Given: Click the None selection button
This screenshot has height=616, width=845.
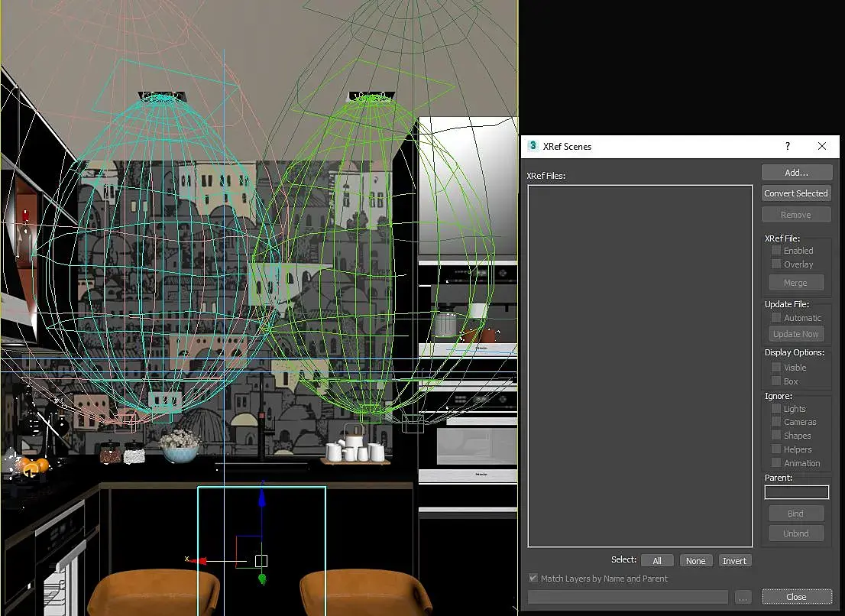Looking at the screenshot, I should (x=696, y=561).
